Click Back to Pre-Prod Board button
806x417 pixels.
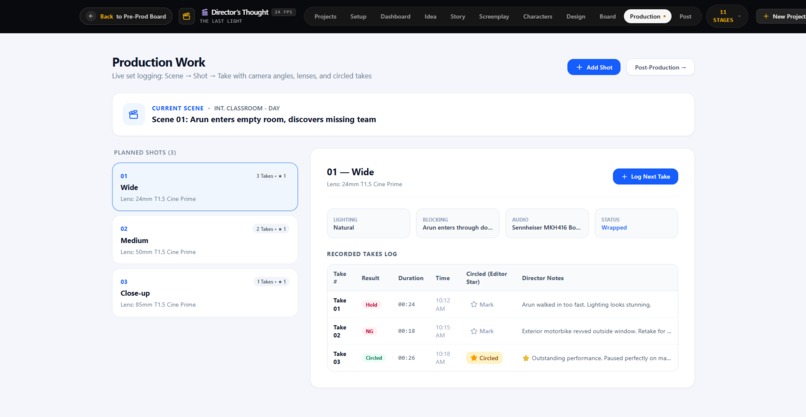[x=126, y=16]
